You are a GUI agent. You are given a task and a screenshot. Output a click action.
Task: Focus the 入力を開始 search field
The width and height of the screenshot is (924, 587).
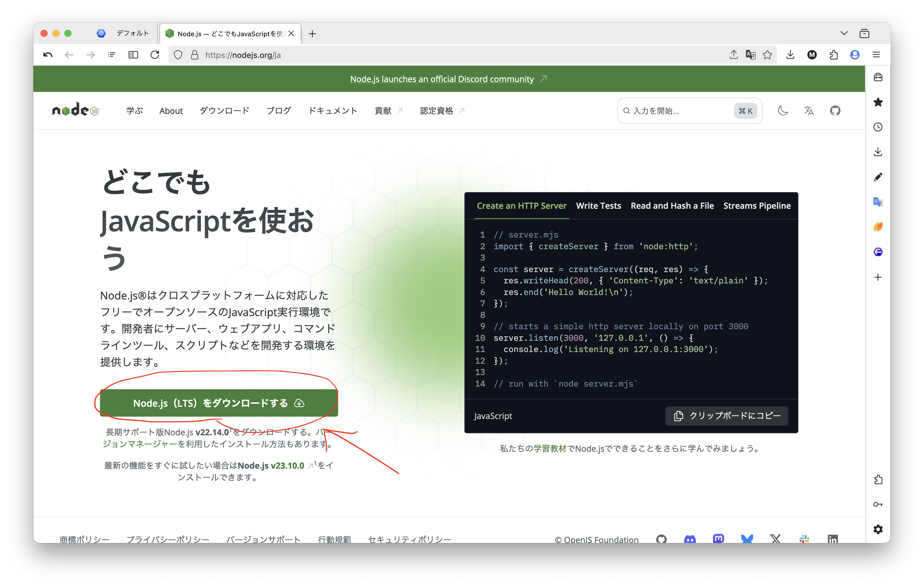679,111
